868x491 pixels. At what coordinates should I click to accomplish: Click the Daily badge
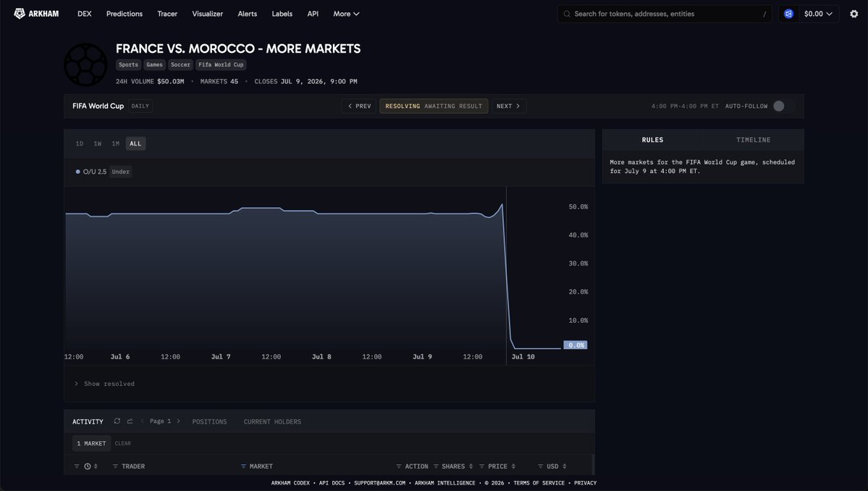(140, 106)
